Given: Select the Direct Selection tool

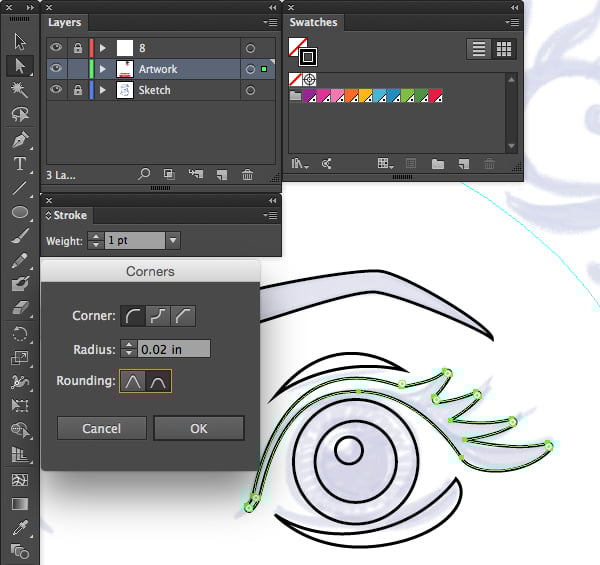Looking at the screenshot, I should [x=20, y=66].
